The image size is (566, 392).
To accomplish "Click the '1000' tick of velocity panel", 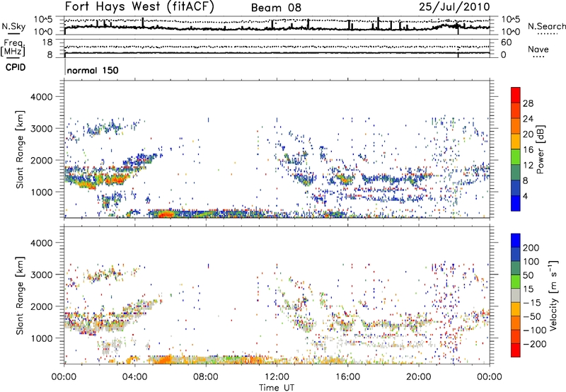I will (41, 338).
